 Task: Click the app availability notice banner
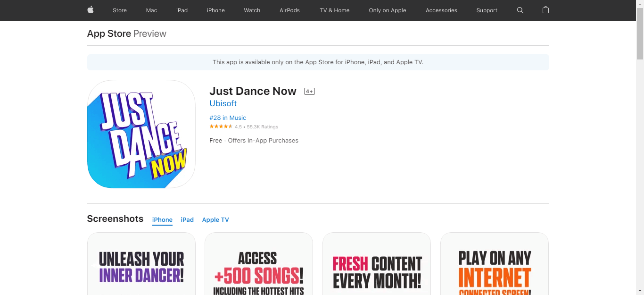(318, 62)
